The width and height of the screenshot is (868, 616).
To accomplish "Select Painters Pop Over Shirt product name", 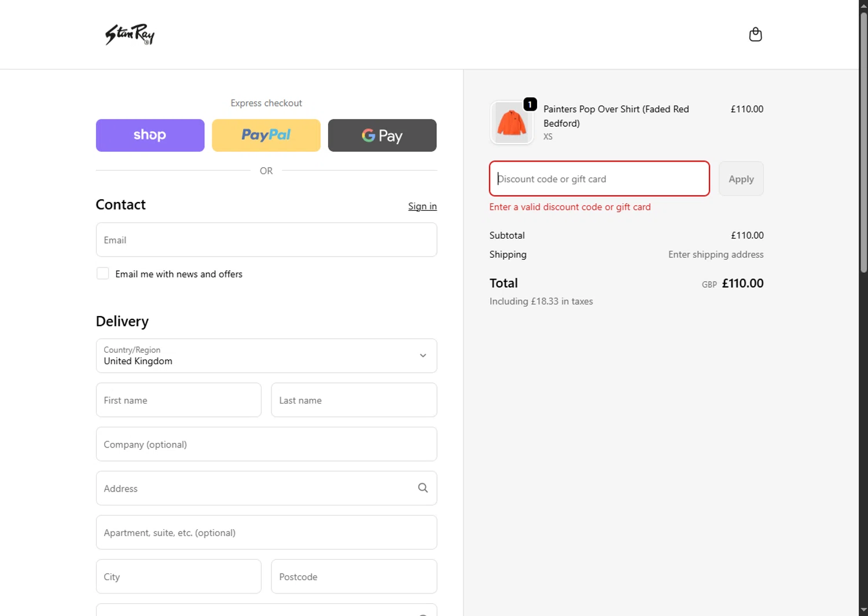I will click(616, 116).
